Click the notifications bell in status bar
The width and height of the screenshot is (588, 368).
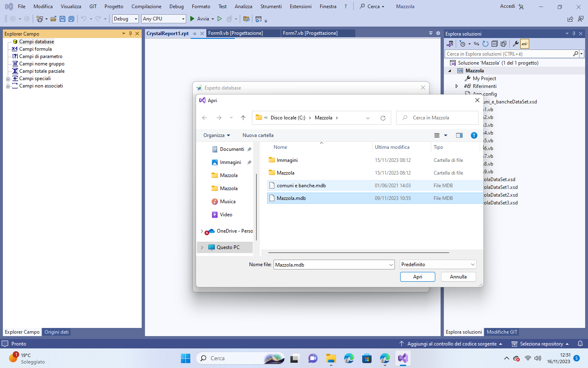pyautogui.click(x=580, y=344)
